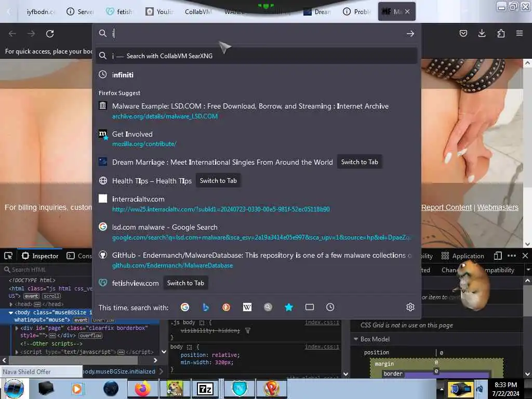This screenshot has height=399, width=532.
Task: Switch to the Application tab
Action: click(x=462, y=256)
